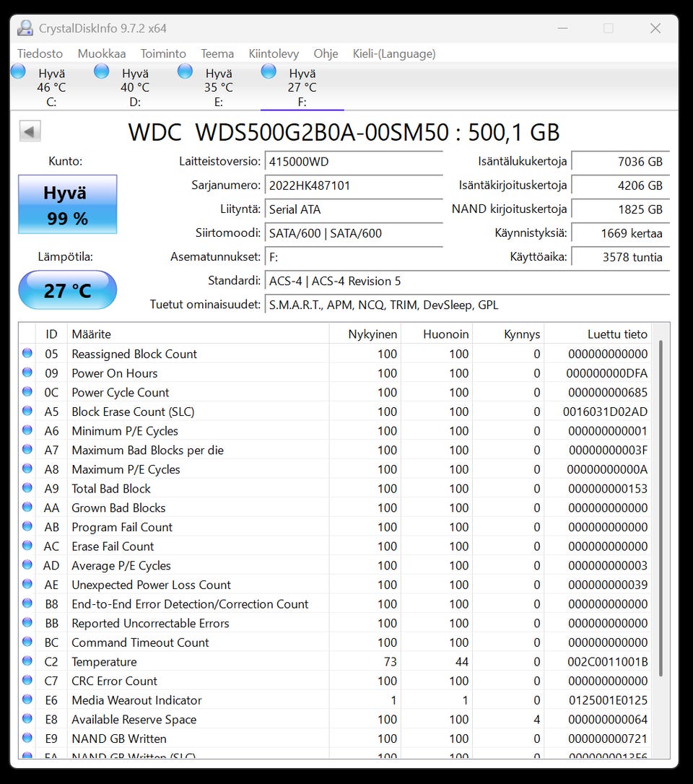Click the status orb for Power Cycle Count
Viewport: 693px width, 784px height.
27,391
